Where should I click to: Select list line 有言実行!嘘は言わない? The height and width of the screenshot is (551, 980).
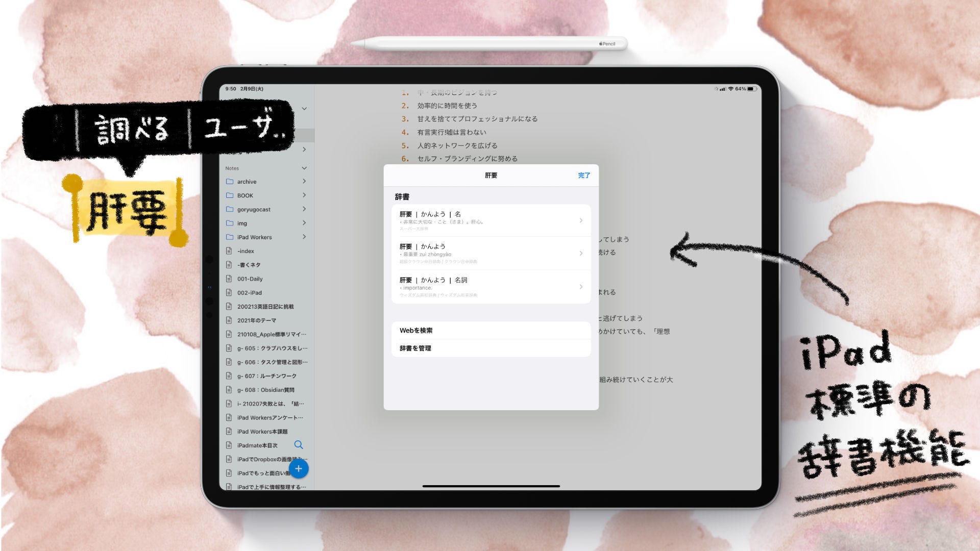[x=452, y=132]
